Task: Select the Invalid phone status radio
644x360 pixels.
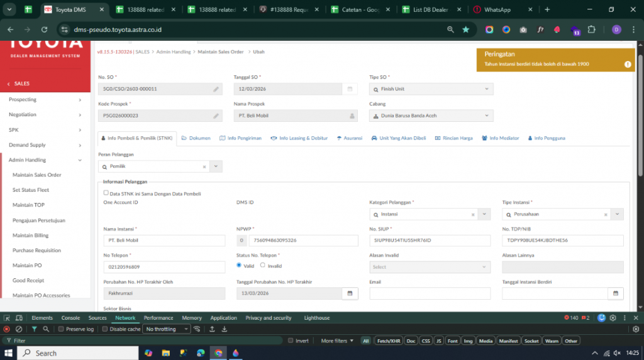Action: click(x=263, y=265)
